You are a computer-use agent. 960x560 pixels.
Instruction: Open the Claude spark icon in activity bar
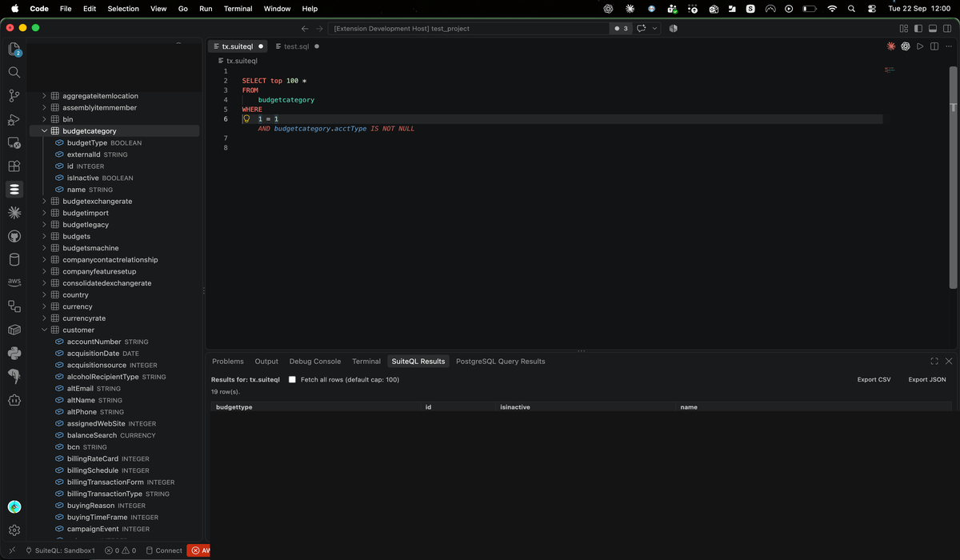(x=14, y=213)
